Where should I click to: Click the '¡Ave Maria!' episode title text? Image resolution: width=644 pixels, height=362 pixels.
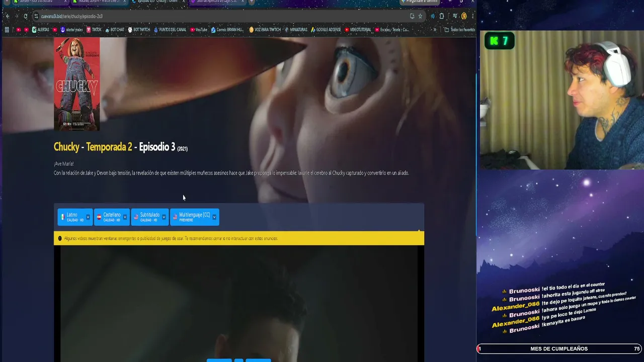tap(64, 164)
